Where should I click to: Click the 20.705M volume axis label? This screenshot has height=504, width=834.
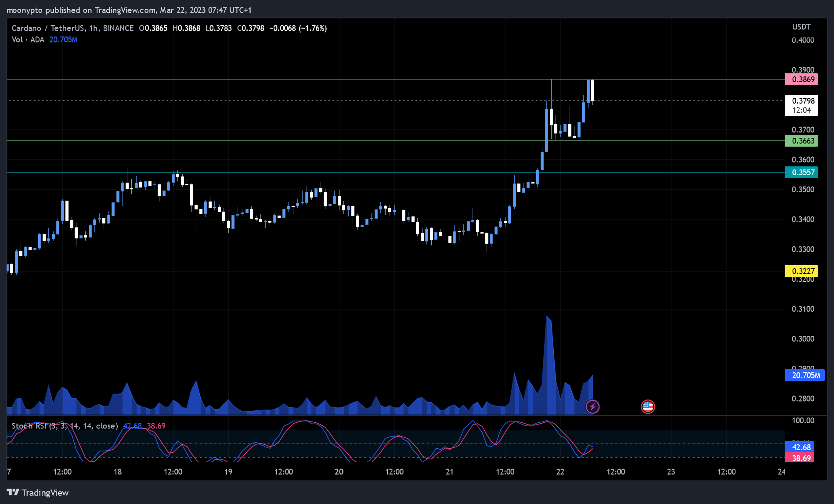[x=805, y=375]
